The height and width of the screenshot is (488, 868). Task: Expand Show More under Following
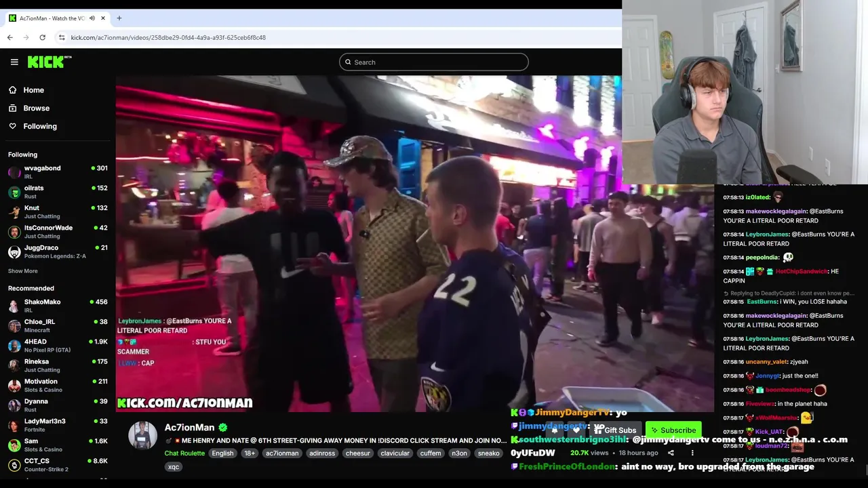(23, 271)
